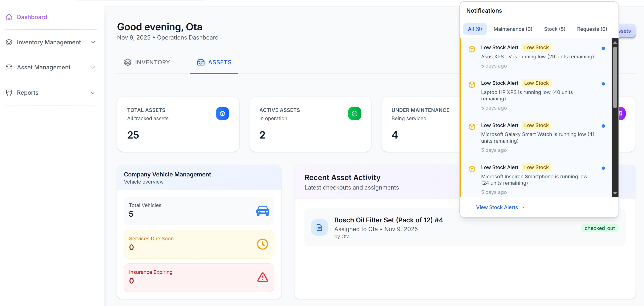Click the checked_out status badge
This screenshot has height=306, width=644.
[599, 228]
